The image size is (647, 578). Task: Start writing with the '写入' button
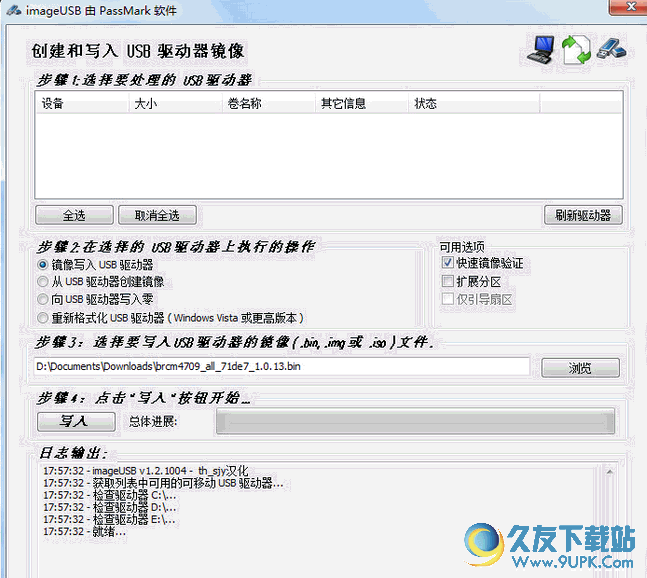pyautogui.click(x=76, y=421)
